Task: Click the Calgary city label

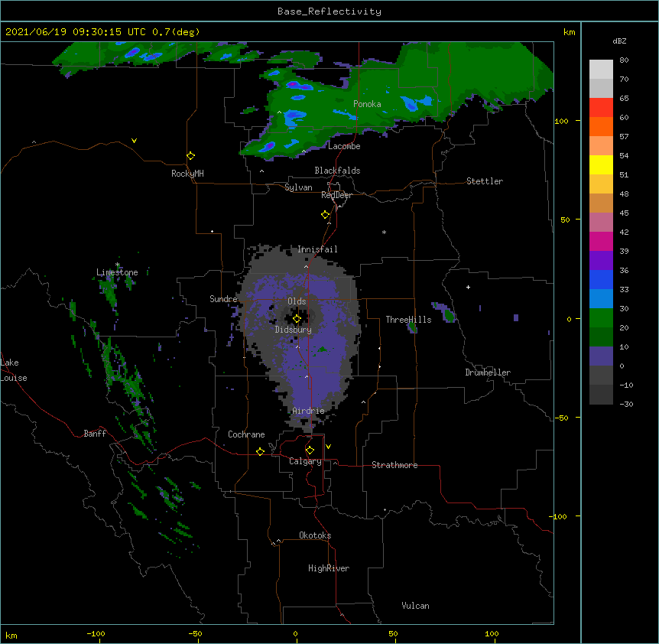Action: pos(306,461)
